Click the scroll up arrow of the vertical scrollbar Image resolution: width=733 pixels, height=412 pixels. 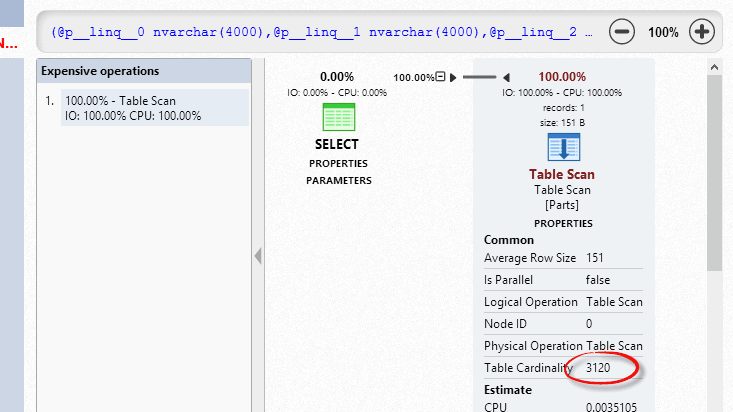714,67
